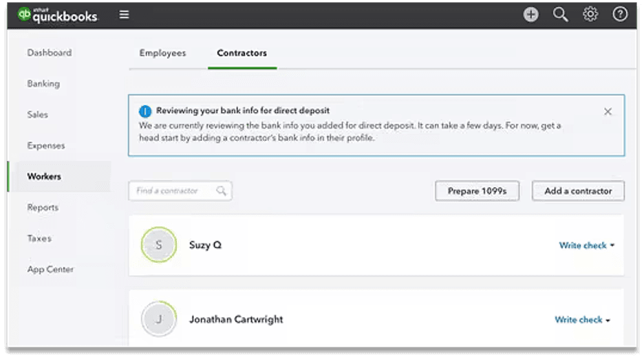
Task: Go to Banking in the sidebar
Action: (43, 84)
